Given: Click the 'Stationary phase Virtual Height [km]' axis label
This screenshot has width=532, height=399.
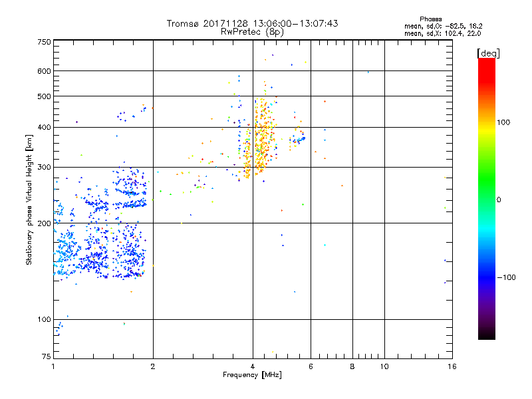Looking at the screenshot, I should (x=29, y=199).
